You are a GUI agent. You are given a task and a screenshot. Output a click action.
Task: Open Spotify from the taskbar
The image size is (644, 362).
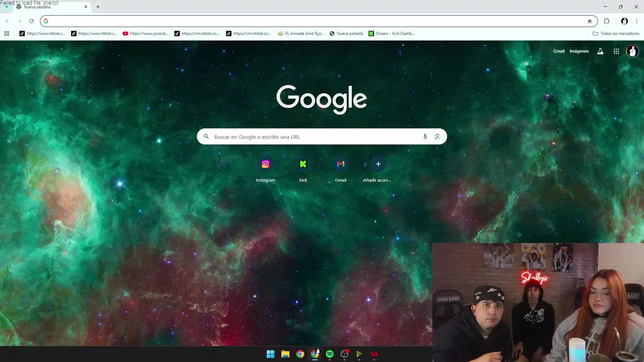[x=330, y=354]
